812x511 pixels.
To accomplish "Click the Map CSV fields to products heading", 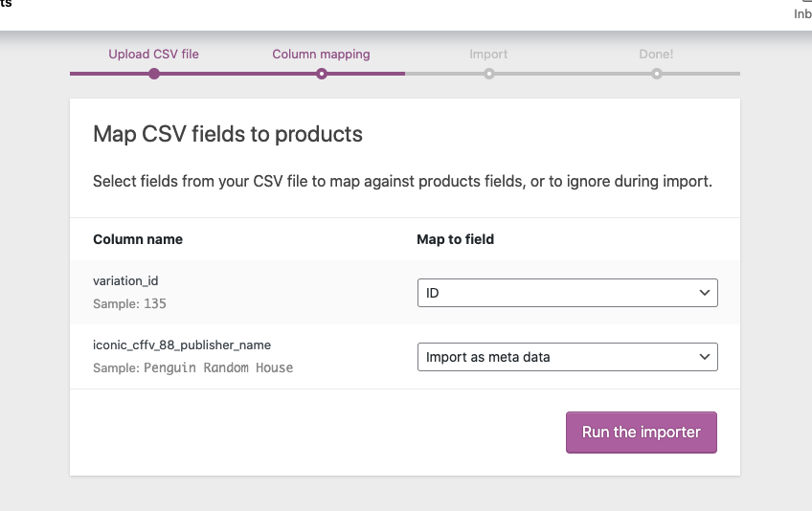I will (x=228, y=134).
